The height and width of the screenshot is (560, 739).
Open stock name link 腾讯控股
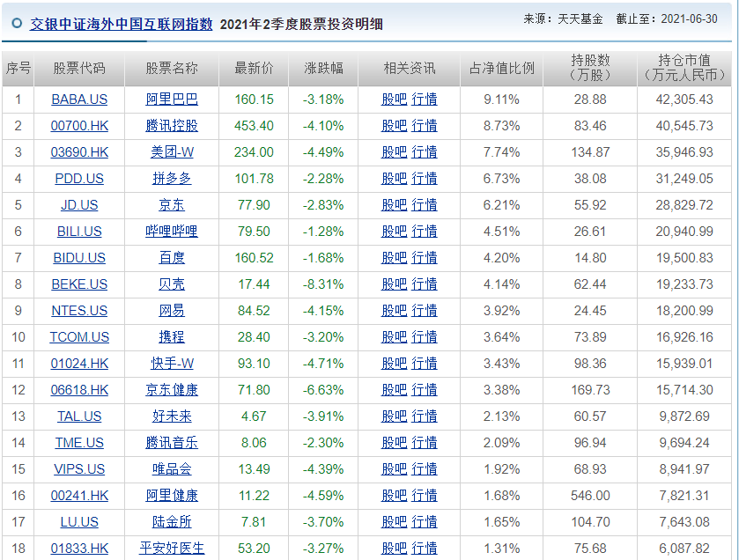172,126
